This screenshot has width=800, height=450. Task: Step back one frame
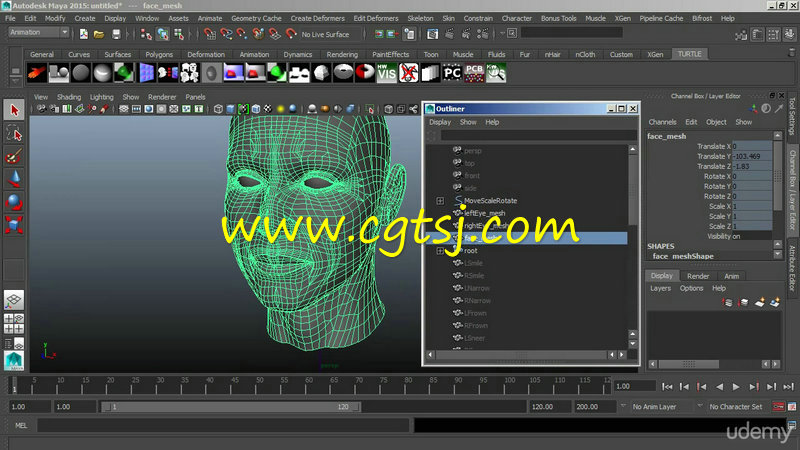[x=684, y=387]
